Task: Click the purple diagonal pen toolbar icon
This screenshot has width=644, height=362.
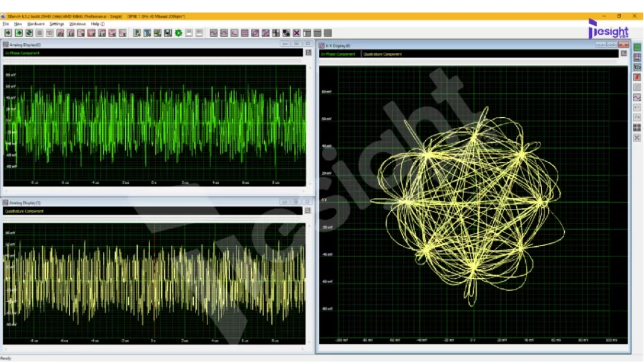Action: click(x=255, y=33)
